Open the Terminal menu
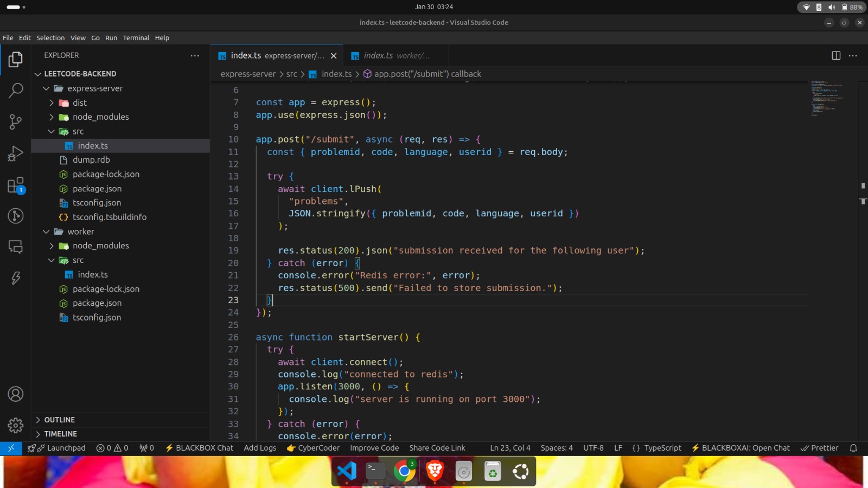The height and width of the screenshot is (488, 868). tap(136, 38)
